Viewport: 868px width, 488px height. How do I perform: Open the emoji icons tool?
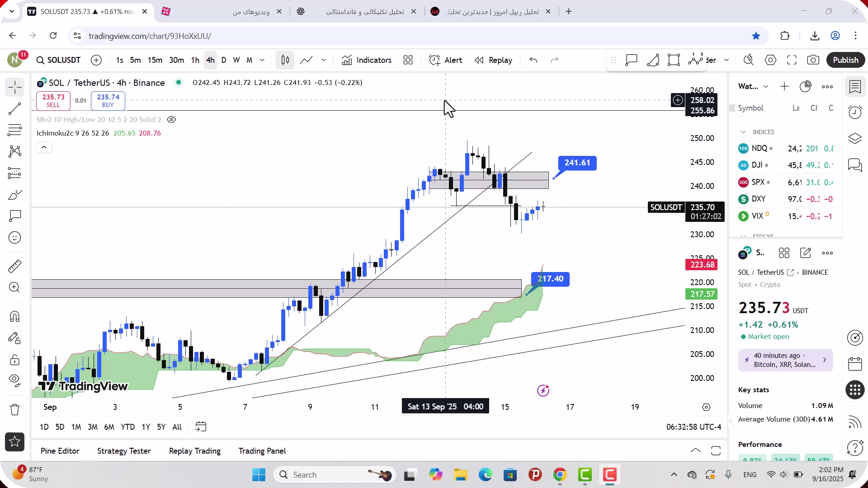15,238
